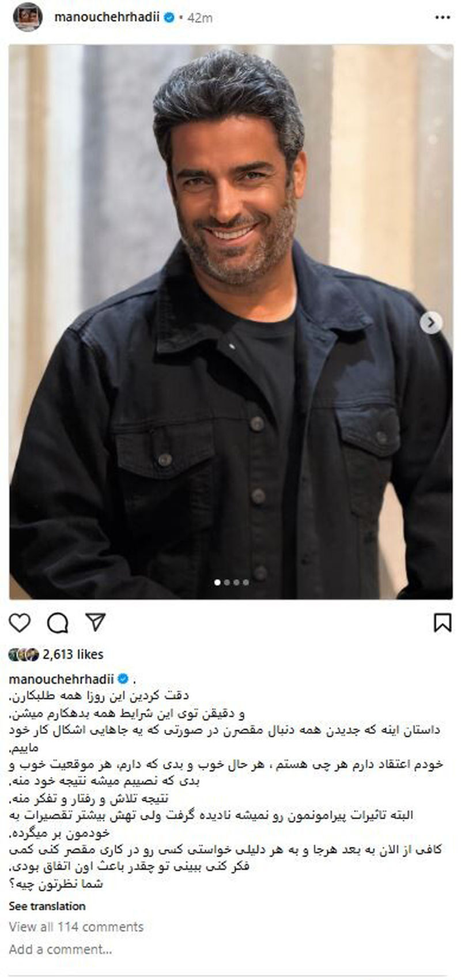The width and height of the screenshot is (461, 980).
Task: Click the verified badge next to the caption username
Action: pos(123,678)
